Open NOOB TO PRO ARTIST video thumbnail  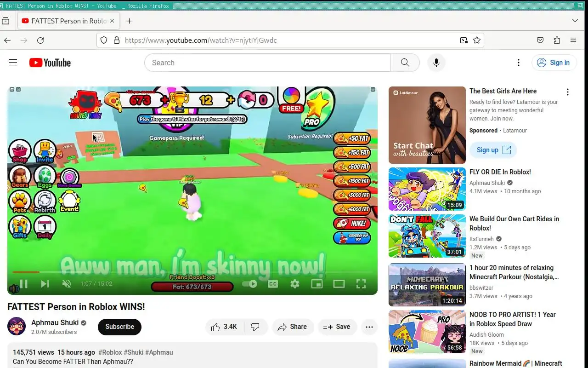point(427,332)
